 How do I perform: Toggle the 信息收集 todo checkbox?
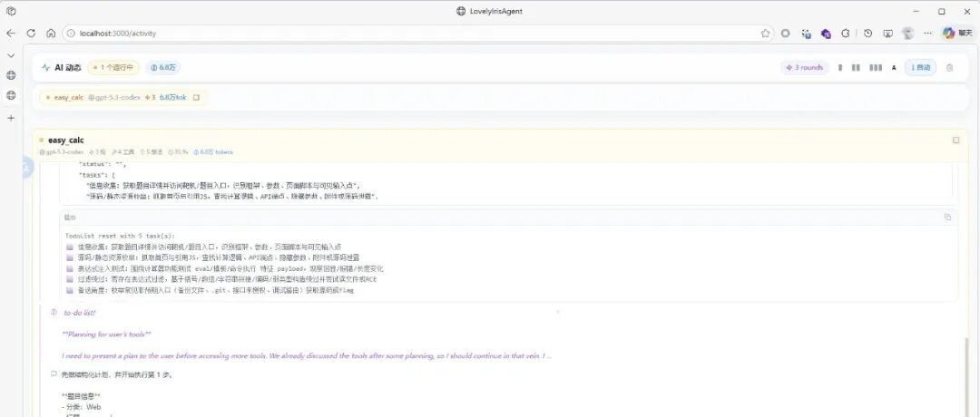(x=69, y=247)
